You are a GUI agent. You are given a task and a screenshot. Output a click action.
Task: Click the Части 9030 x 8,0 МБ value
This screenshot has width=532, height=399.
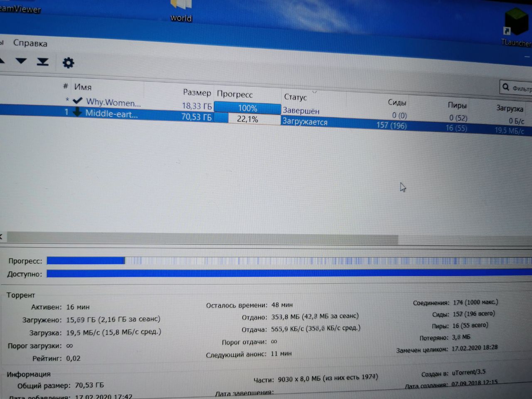click(328, 378)
